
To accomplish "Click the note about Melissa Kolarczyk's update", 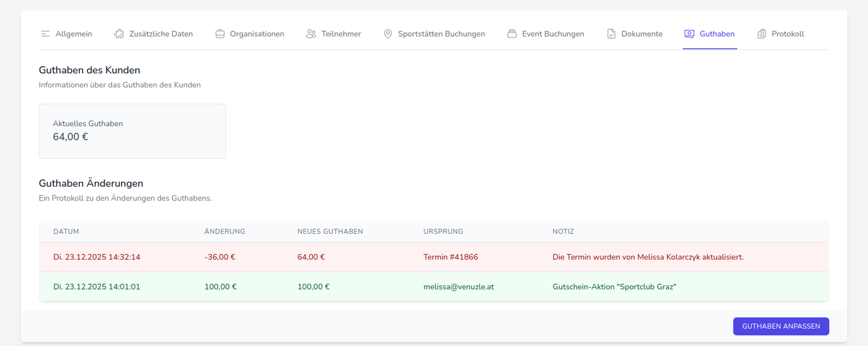I will pos(648,257).
